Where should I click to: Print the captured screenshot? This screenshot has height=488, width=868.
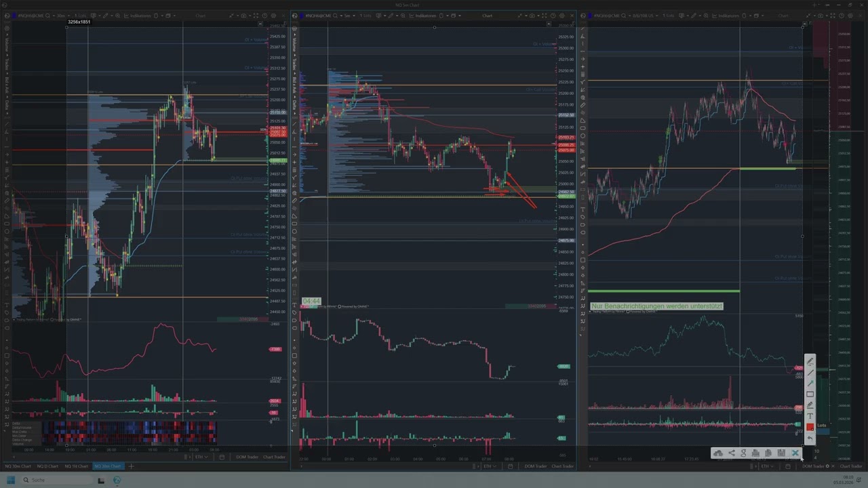point(755,453)
